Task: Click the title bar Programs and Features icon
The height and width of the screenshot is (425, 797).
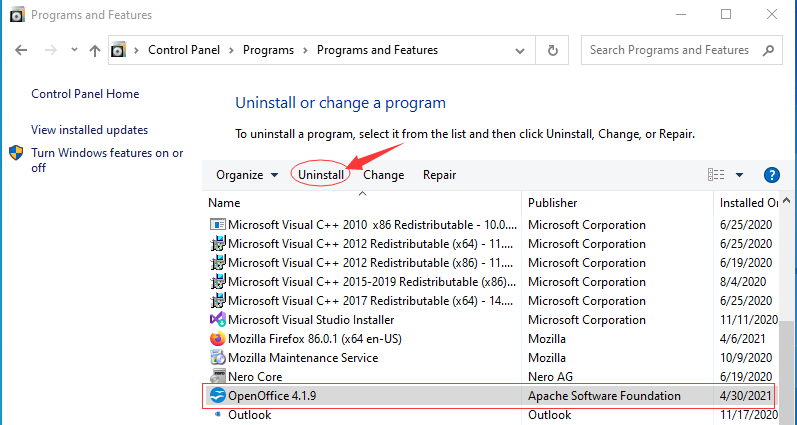Action: click(17, 15)
